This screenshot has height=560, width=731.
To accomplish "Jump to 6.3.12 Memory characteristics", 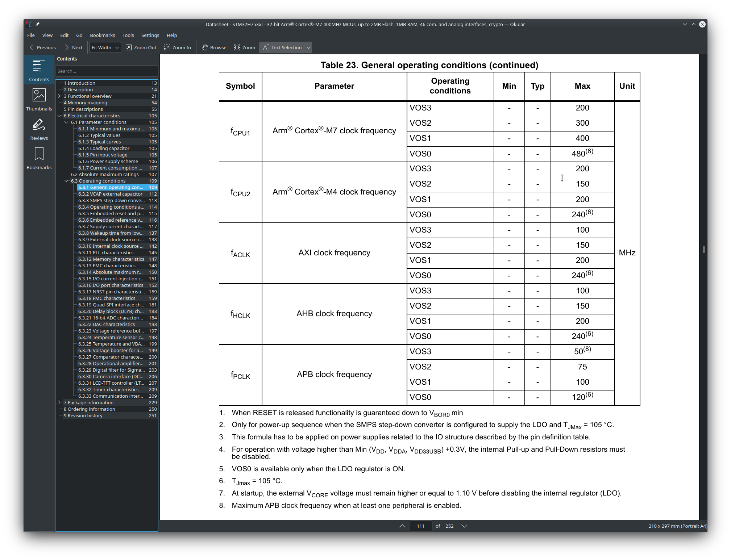I will click(x=117, y=259).
